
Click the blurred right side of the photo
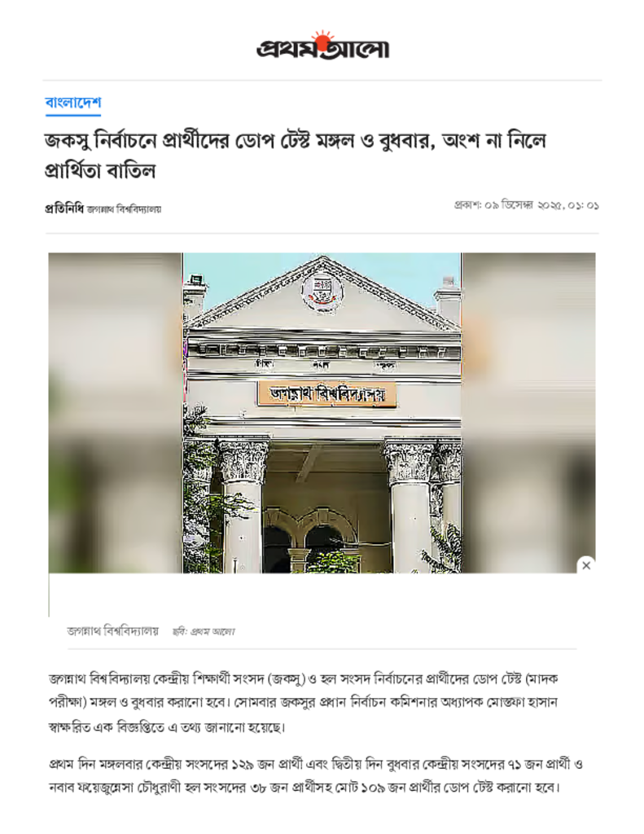point(528,413)
